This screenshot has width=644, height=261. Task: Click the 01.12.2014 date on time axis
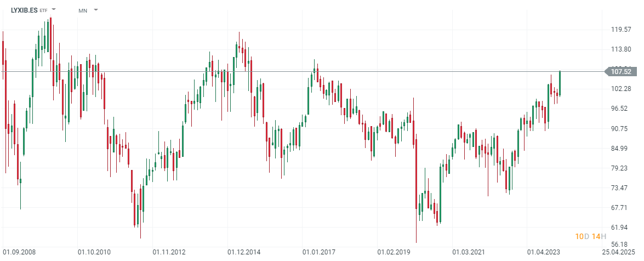(244, 252)
